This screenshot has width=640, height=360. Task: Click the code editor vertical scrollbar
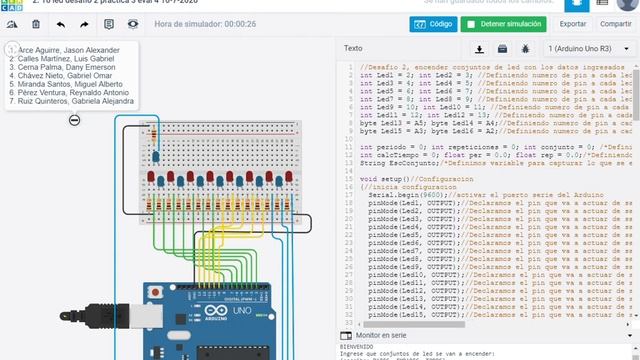point(636,94)
